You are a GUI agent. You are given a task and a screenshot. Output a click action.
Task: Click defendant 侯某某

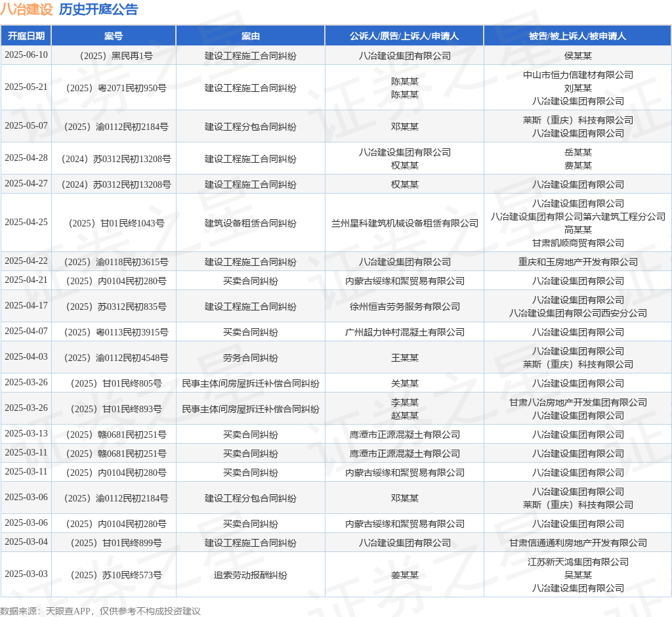click(x=577, y=56)
